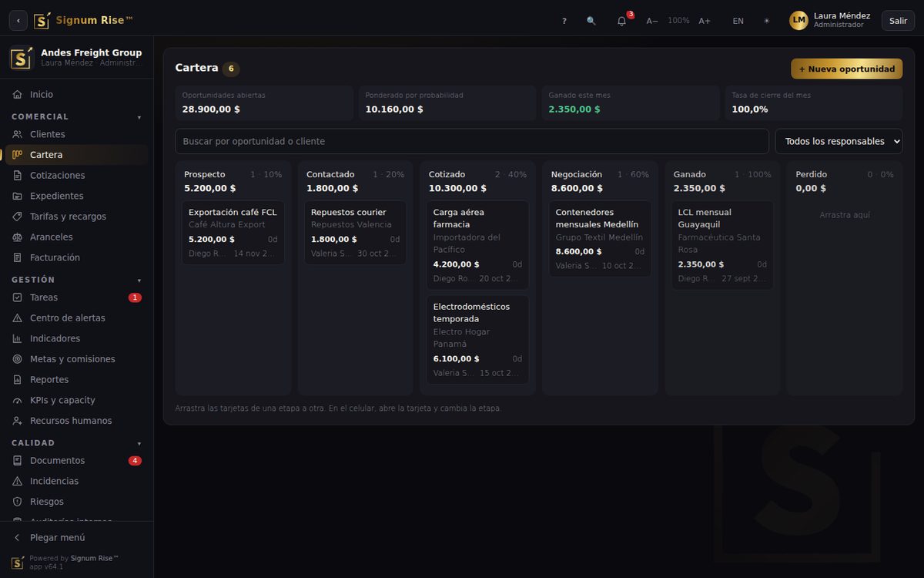This screenshot has width=924, height=578.
Task: Collapse the COMERCIAL section arrow
Action: pos(139,117)
